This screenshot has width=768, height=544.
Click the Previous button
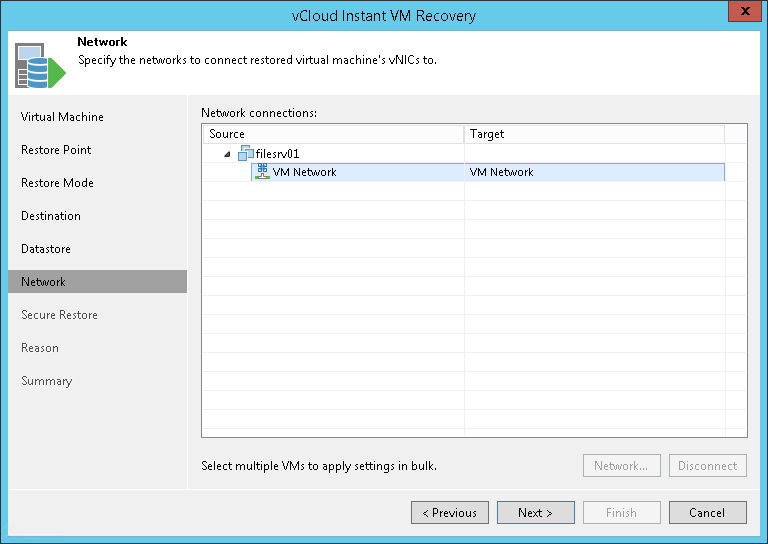(450, 513)
